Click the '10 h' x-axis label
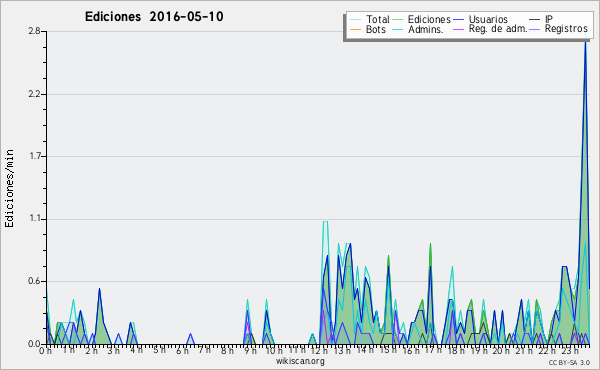Screen dimensions: 600x370 click(x=274, y=351)
